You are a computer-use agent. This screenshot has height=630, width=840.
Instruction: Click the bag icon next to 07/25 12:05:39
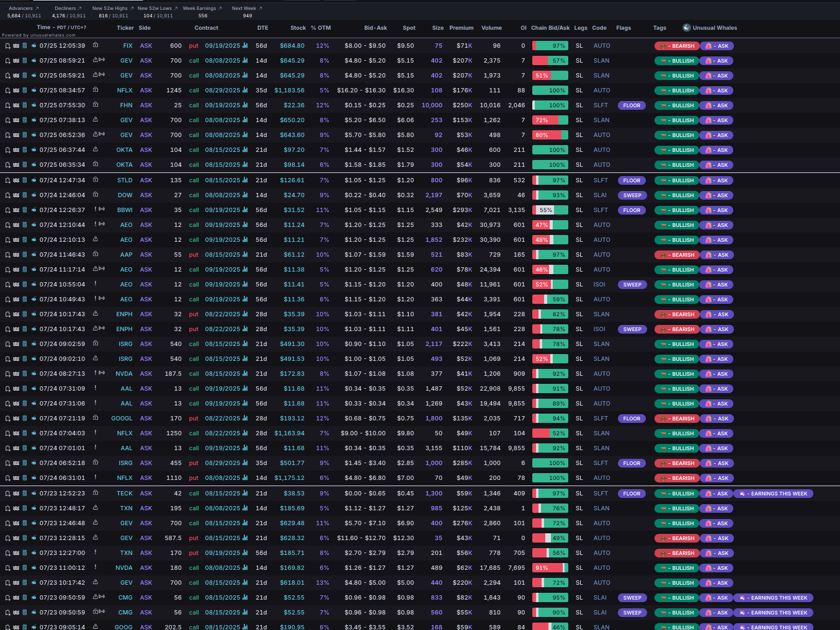(96, 45)
